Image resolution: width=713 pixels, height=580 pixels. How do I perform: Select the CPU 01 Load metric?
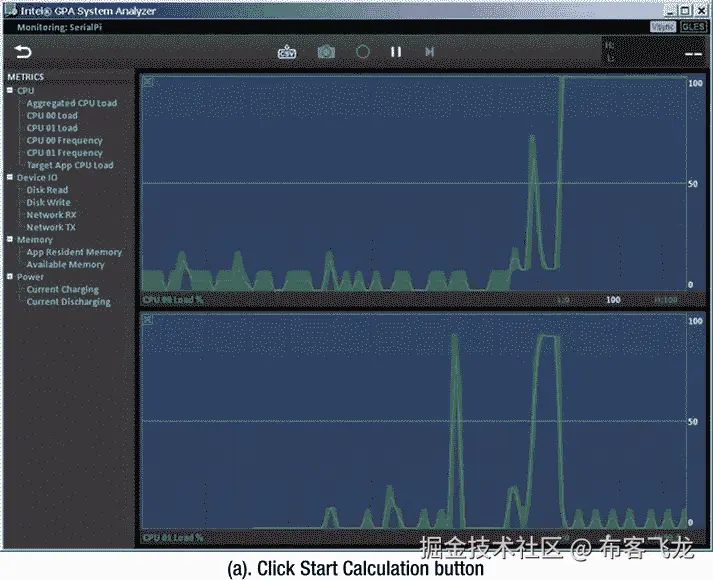52,128
